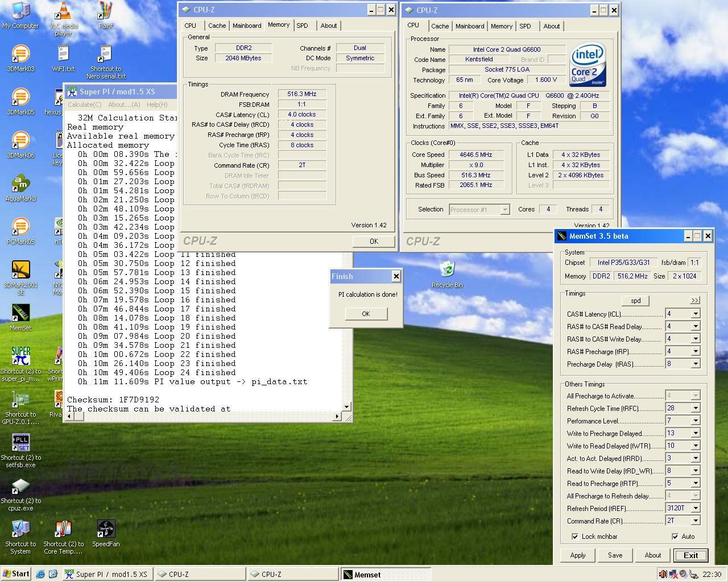Click Super PI vertical scrollbar down arrow
728x582 pixels.
click(x=347, y=407)
